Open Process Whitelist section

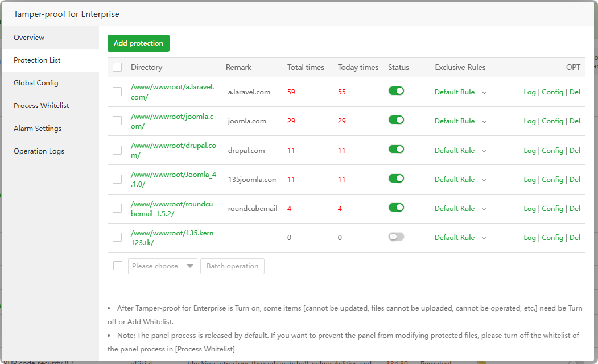tap(41, 106)
